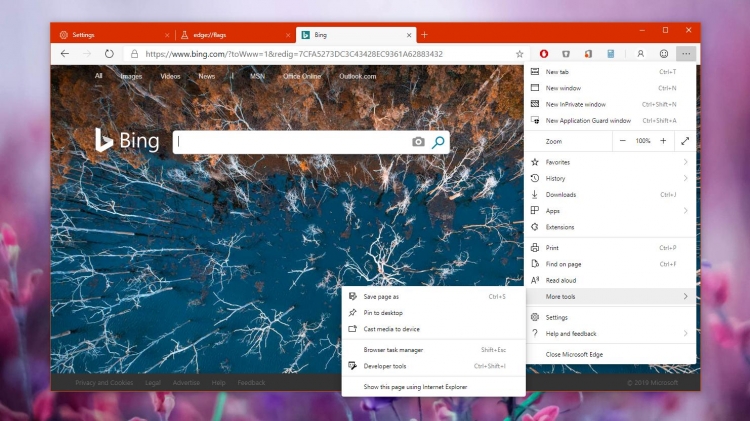Screen dimensions: 750x421
Task: Choose New tab from the menu
Action: coord(610,72)
